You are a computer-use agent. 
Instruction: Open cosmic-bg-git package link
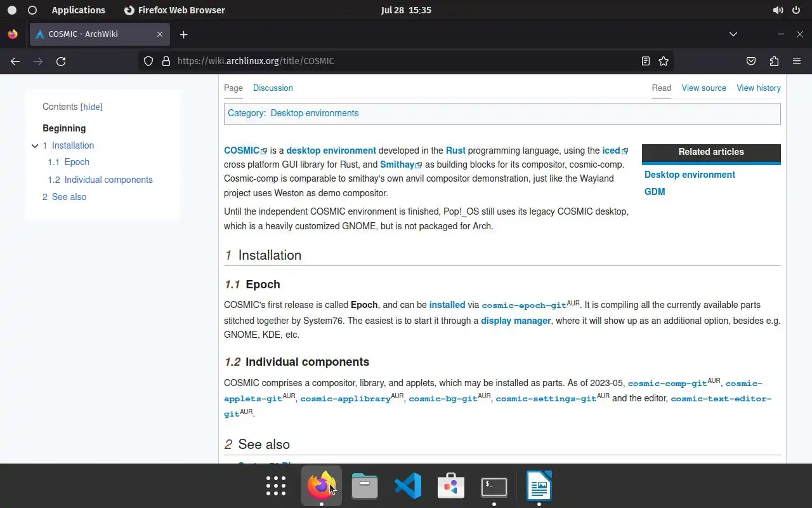443,399
